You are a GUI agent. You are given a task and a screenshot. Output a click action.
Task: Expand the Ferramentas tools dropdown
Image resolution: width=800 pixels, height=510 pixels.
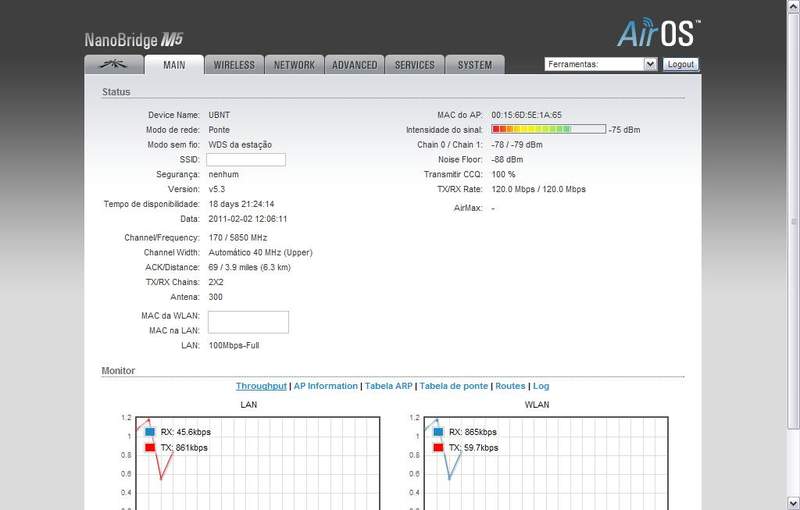tap(601, 64)
